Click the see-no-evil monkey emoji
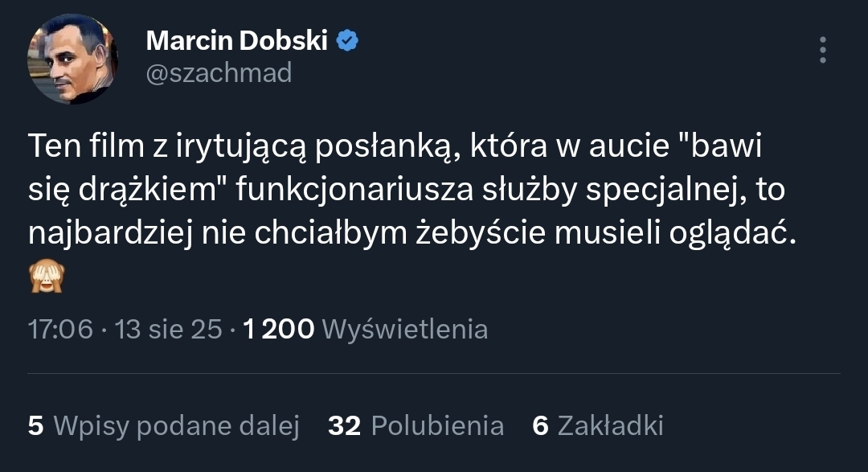868x472 pixels. [46, 278]
